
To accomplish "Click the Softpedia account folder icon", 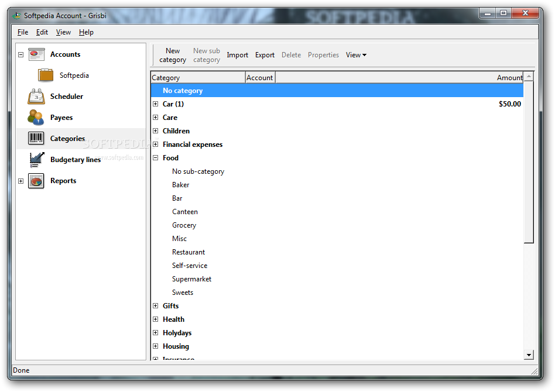I will pyautogui.click(x=46, y=75).
